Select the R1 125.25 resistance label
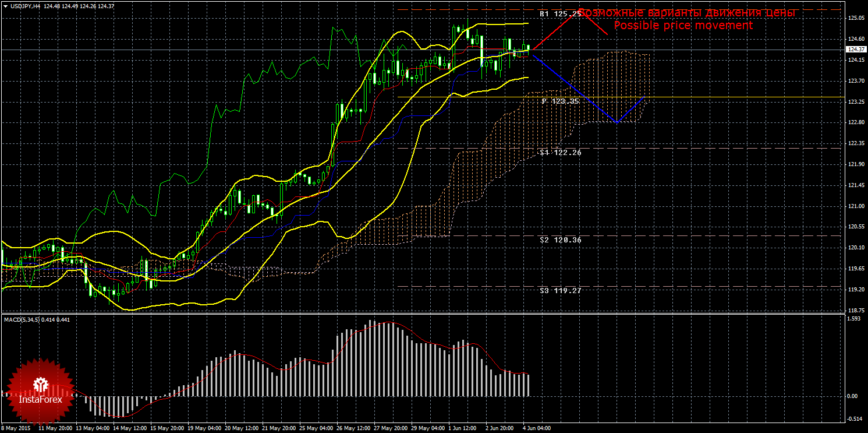Screen dimensions: 868x433 [560, 13]
